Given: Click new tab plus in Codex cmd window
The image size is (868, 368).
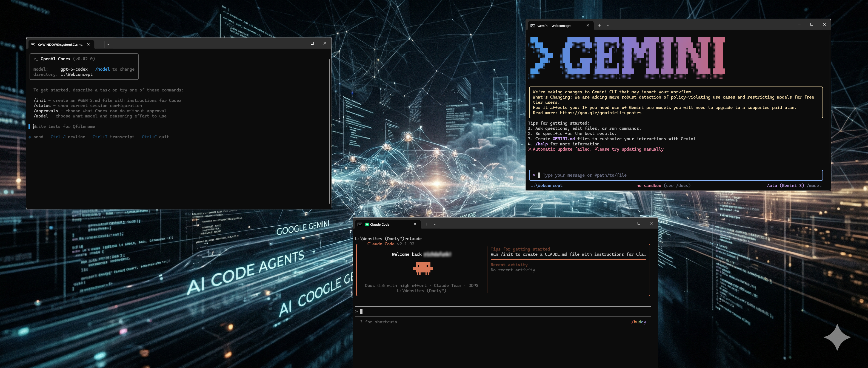Looking at the screenshot, I should [100, 44].
